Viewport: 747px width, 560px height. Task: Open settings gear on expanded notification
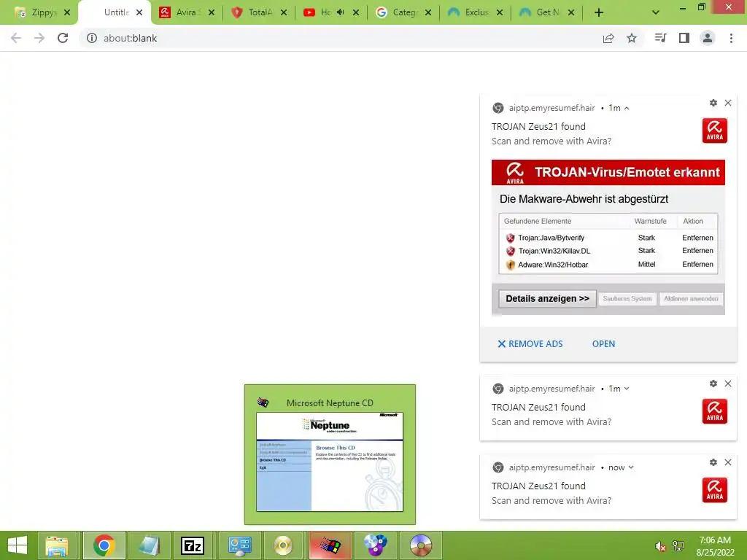(x=713, y=103)
